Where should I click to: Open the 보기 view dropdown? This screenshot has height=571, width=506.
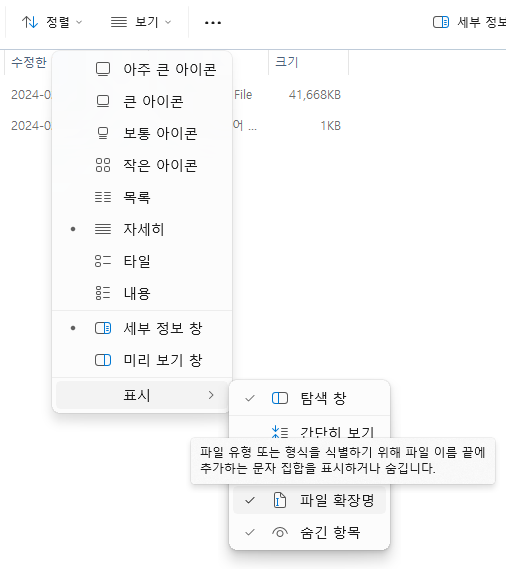[x=141, y=22]
